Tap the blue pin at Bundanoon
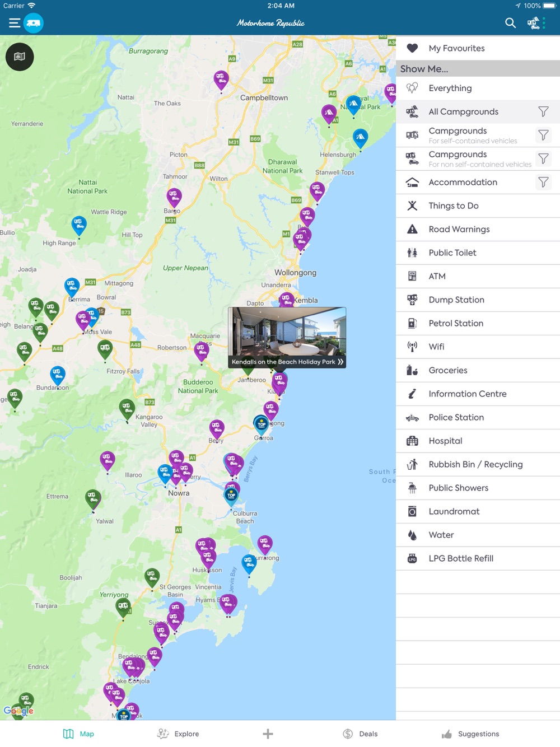The height and width of the screenshot is (747, 560). pyautogui.click(x=58, y=375)
